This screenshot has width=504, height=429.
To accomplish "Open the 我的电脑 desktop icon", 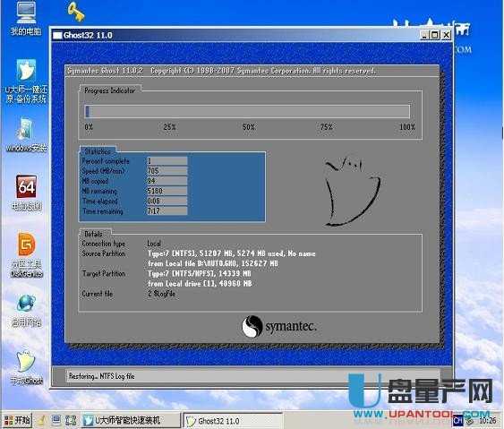I will (x=26, y=18).
